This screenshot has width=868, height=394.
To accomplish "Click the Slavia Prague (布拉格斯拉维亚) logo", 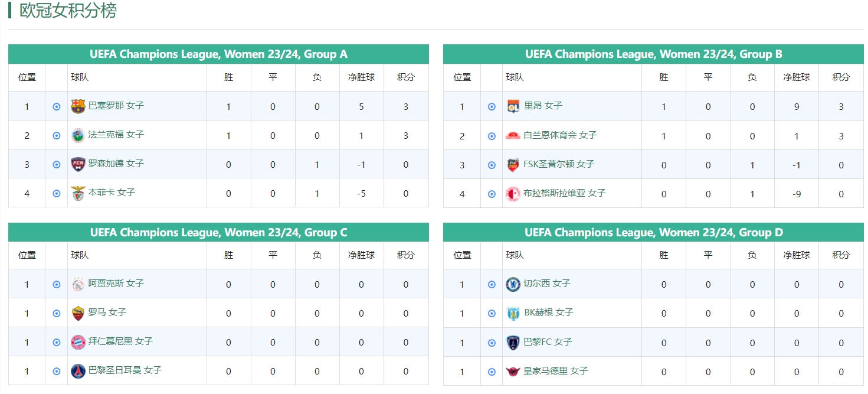I will click(513, 194).
